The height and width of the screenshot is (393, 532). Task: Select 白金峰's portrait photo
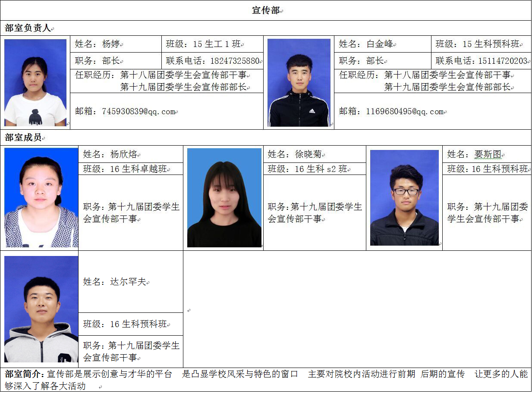click(299, 83)
